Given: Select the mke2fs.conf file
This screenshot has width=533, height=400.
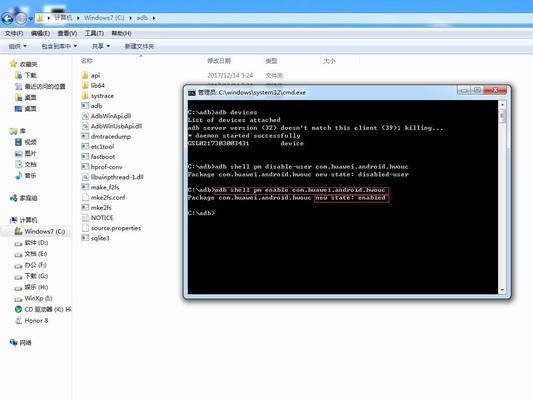Looking at the screenshot, I should [104, 197].
